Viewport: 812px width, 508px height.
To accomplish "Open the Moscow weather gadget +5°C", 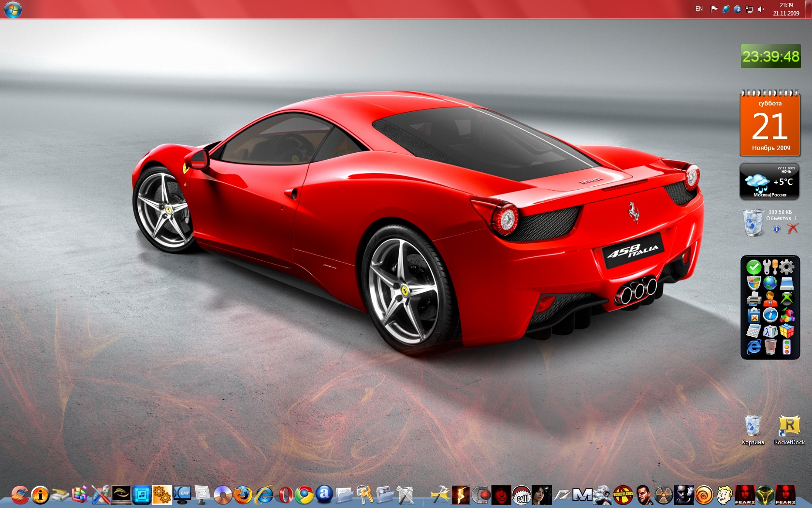I will tap(769, 181).
